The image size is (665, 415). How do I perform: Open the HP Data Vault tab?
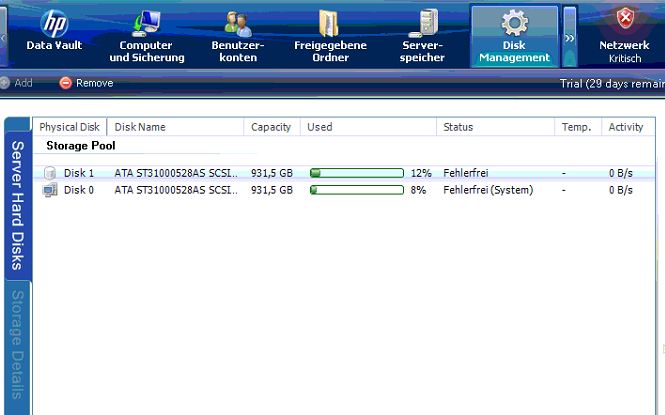(x=54, y=33)
